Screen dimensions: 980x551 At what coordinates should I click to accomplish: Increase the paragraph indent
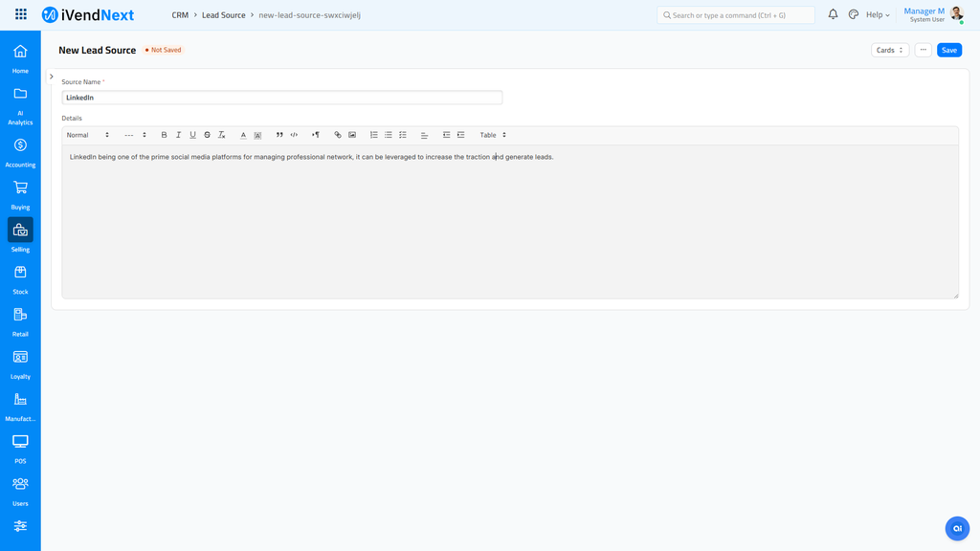[460, 135]
